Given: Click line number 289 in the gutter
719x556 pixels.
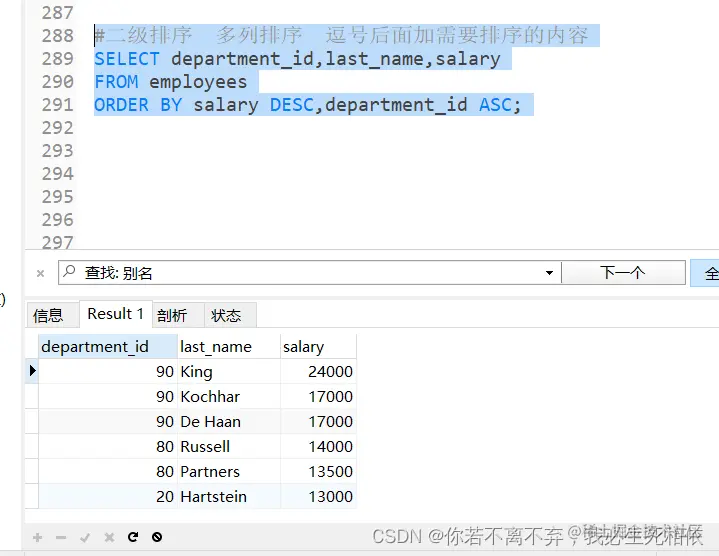Looking at the screenshot, I should (57, 59).
